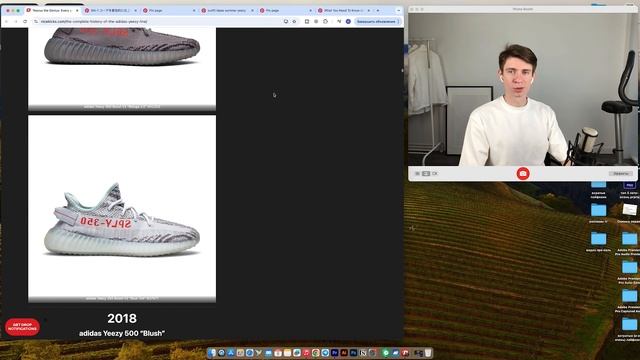The height and width of the screenshot is (360, 640).
Task: Launch Photoshop from the dock
Action: tap(353, 353)
